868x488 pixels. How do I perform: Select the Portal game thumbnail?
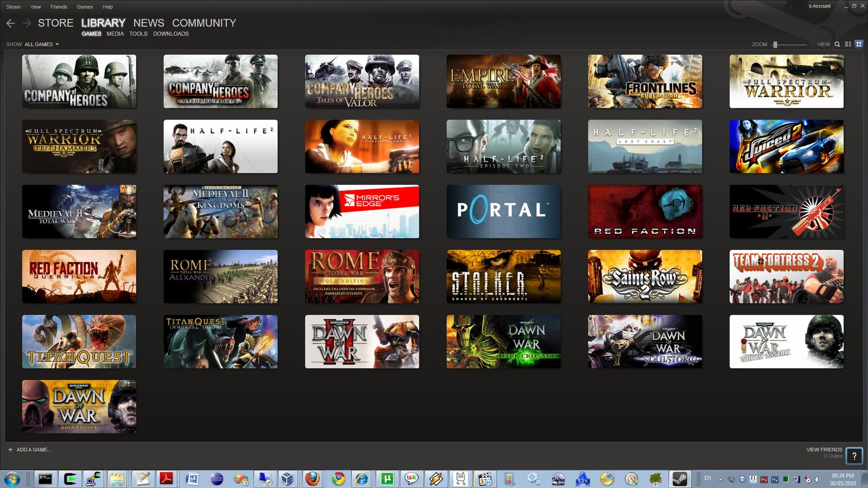(503, 211)
